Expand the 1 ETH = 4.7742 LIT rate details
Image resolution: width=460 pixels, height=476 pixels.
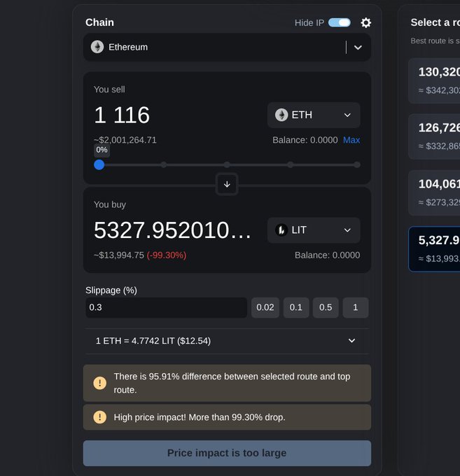coord(227,341)
